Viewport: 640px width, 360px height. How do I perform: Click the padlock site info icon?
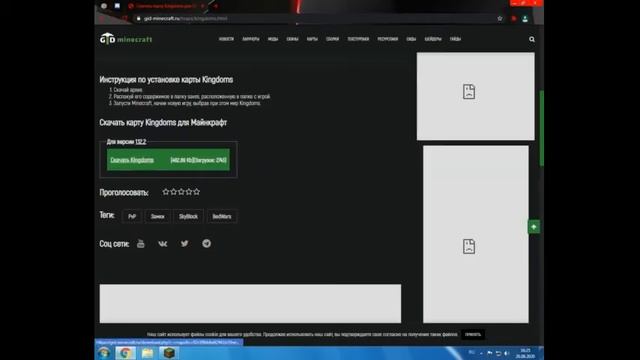point(138,18)
